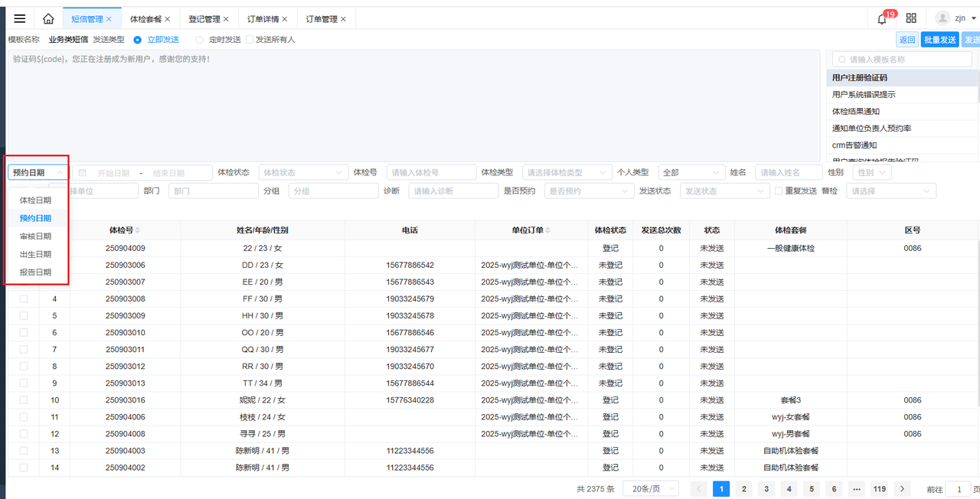Sort by 体检号 column arrows

pos(138,230)
